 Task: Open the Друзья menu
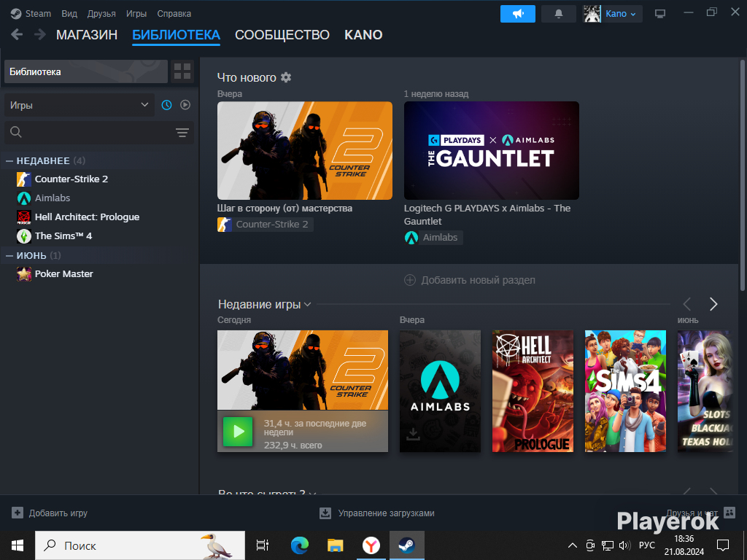pyautogui.click(x=101, y=13)
